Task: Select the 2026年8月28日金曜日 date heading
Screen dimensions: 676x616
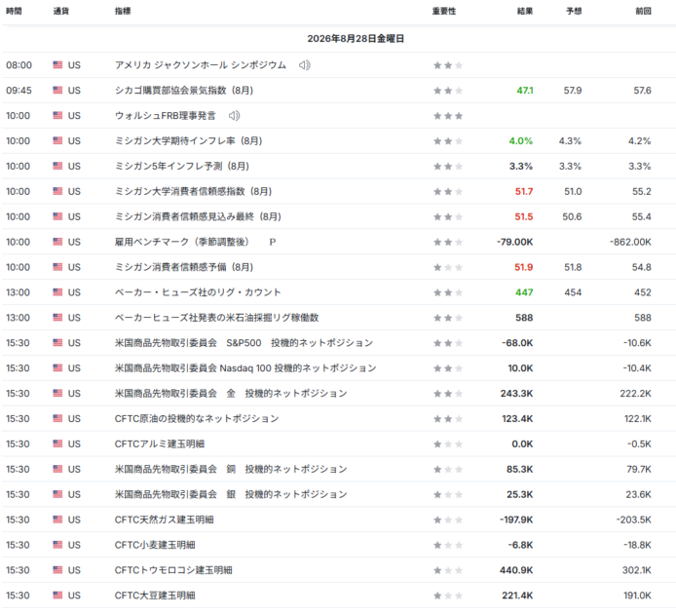Action: tap(356, 38)
